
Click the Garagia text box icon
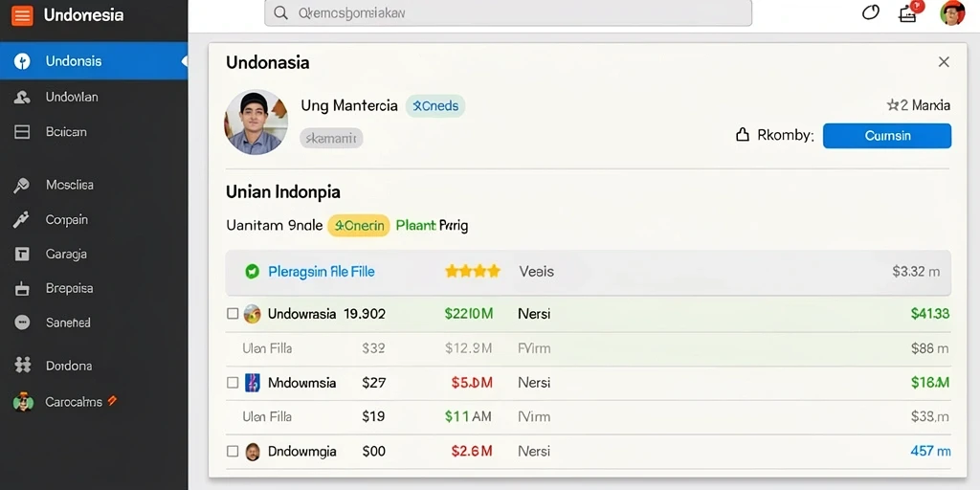22,255
